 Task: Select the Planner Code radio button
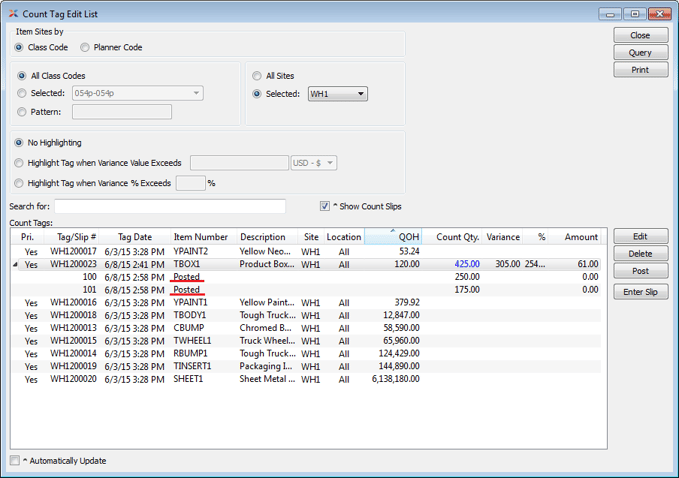pos(86,47)
